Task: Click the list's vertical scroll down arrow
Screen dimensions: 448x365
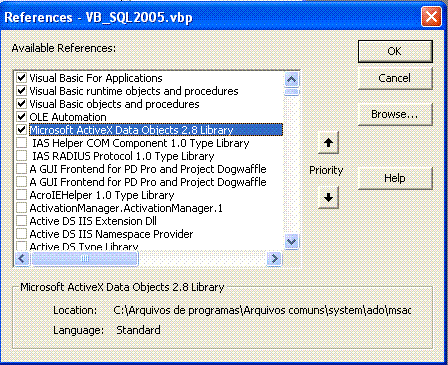Action: click(292, 241)
